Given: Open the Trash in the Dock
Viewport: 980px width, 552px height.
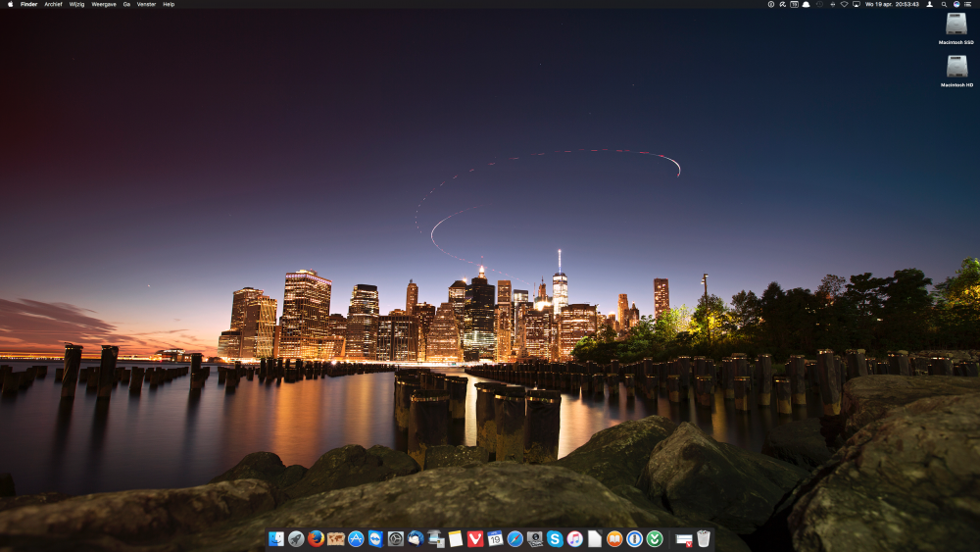Looking at the screenshot, I should click(705, 538).
